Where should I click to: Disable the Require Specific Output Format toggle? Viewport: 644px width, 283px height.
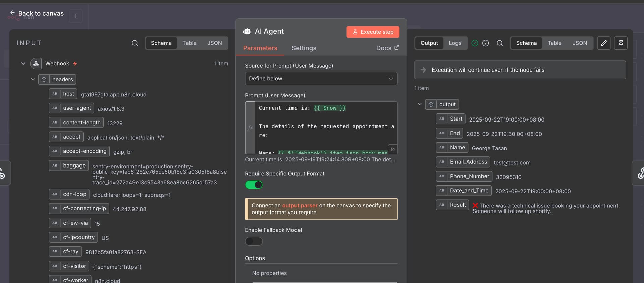click(254, 185)
